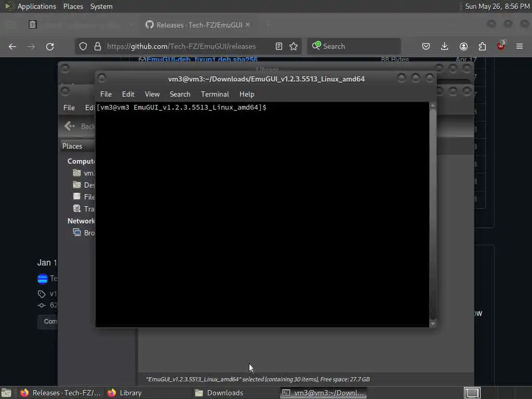Screen dimensions: 532x399
Task: Click terminal taskbar button vm3@vm3
Action: click(x=323, y=393)
